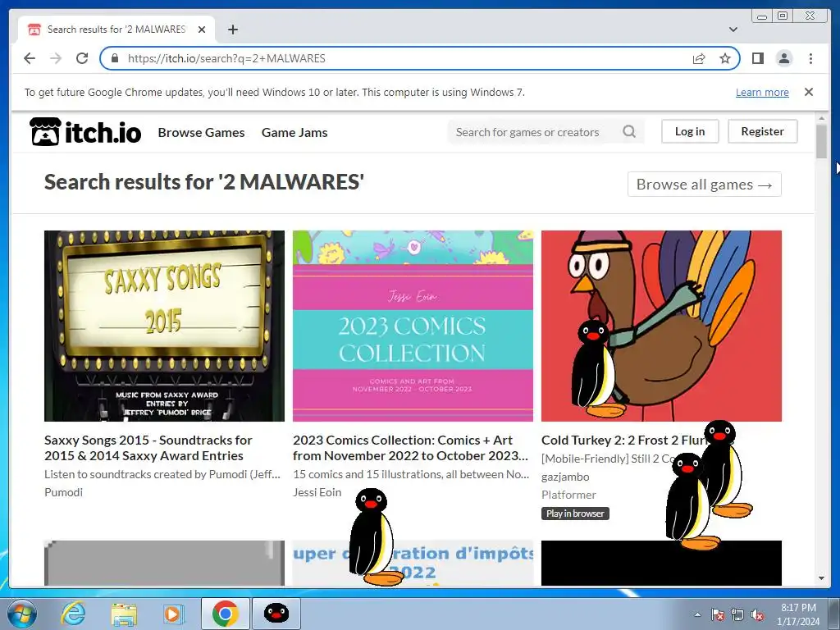Share this page using the share icon
Viewport: 840px width, 630px height.
pyautogui.click(x=699, y=58)
